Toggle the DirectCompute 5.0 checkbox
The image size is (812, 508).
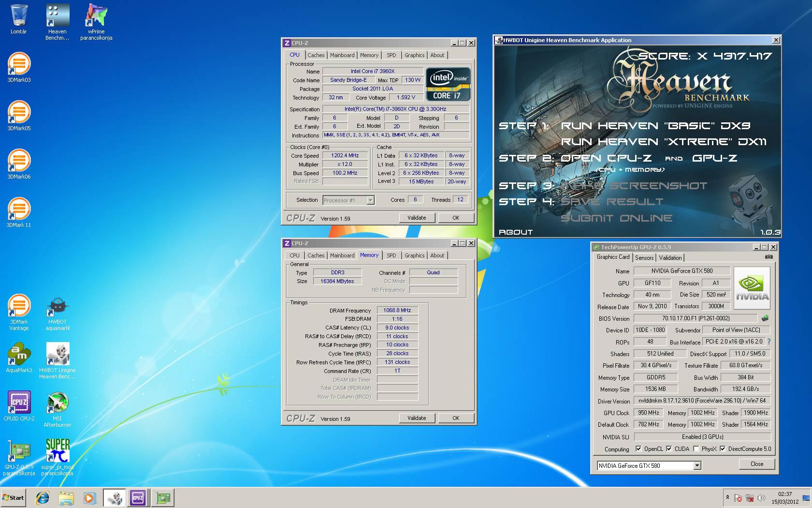(x=723, y=449)
